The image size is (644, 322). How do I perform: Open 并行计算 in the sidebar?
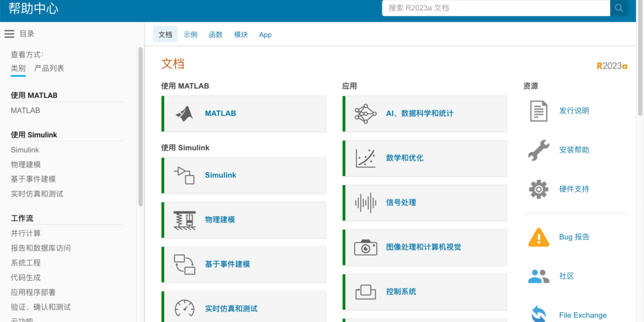point(25,233)
